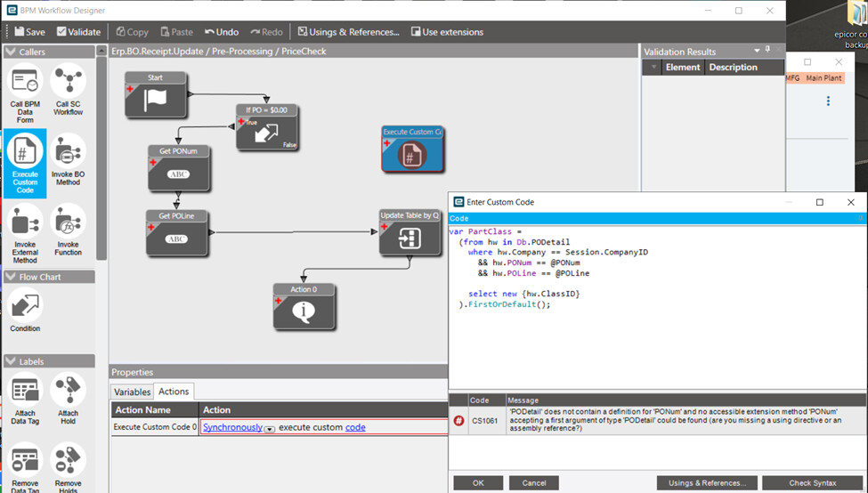
Task: Select the Attach Data Tag label item
Action: click(x=25, y=399)
